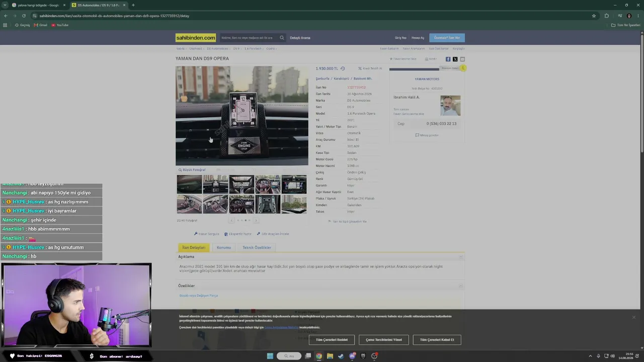Open Epic Games launcher from the taskbar
Image resolution: width=644 pixels, height=362 pixels.
(363, 356)
